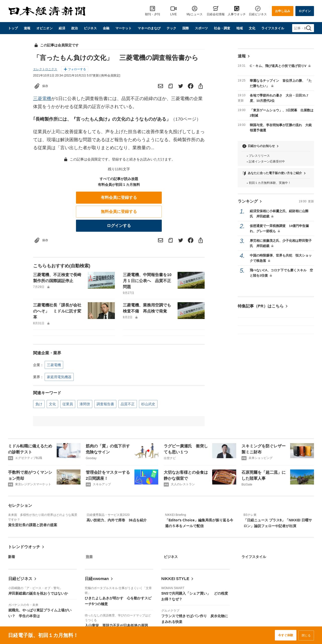Share article by email, top toolbar

coord(160,86)
